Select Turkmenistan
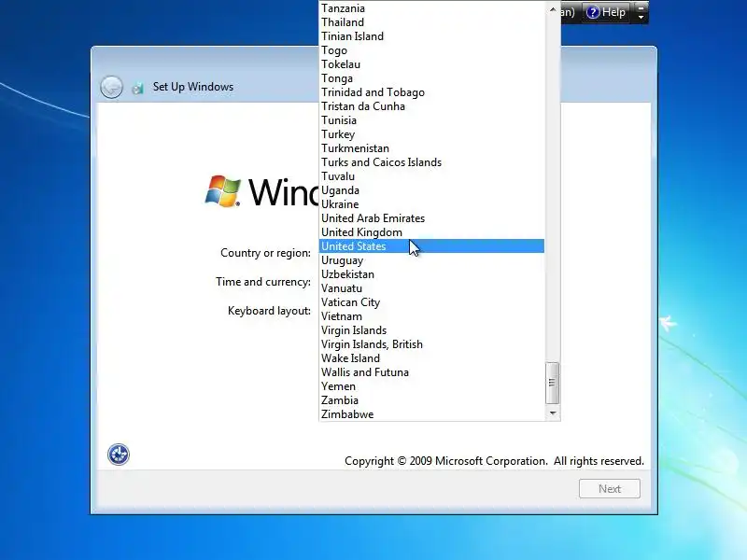The height and width of the screenshot is (560, 747). (x=431, y=148)
